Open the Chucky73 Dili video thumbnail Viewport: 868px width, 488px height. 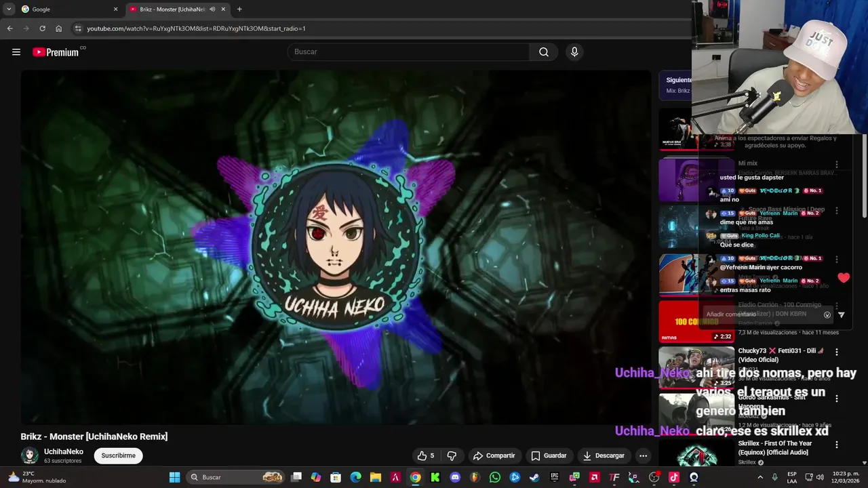coord(696,368)
